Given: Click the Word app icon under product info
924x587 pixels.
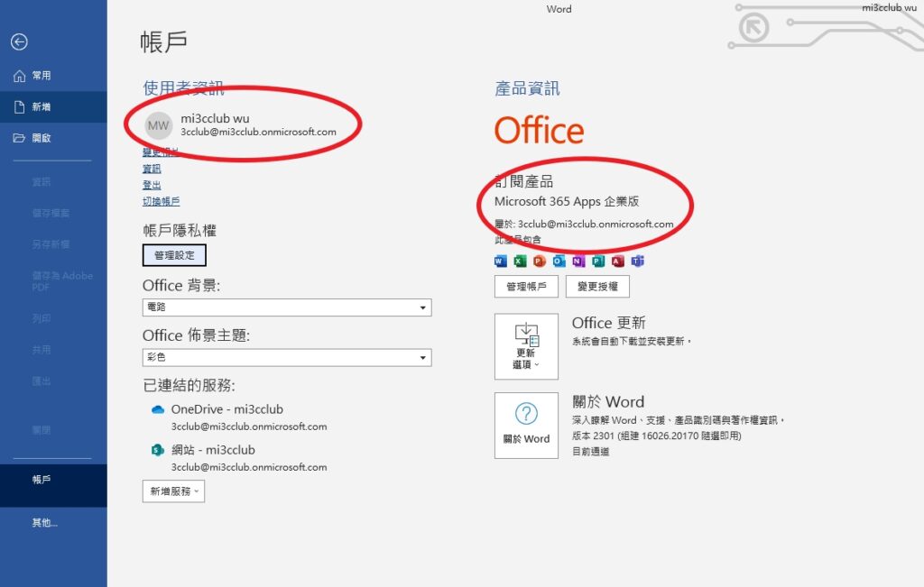Looking at the screenshot, I should (x=501, y=261).
